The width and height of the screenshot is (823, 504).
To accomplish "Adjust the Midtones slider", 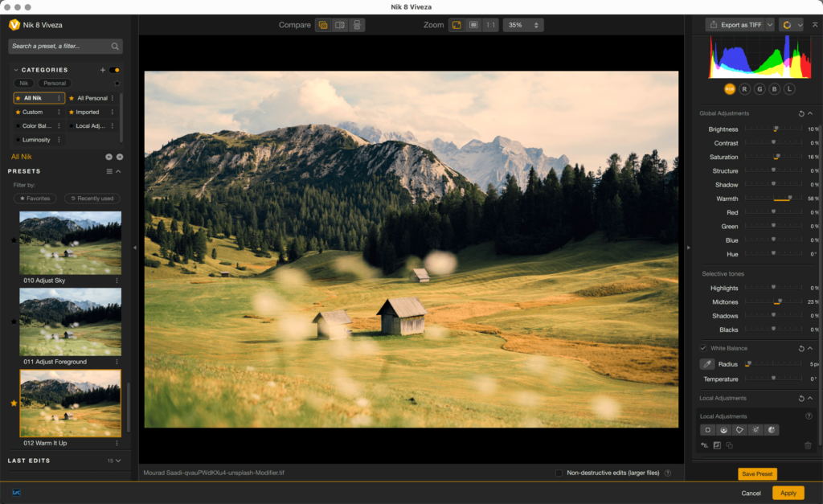I will (x=773, y=302).
